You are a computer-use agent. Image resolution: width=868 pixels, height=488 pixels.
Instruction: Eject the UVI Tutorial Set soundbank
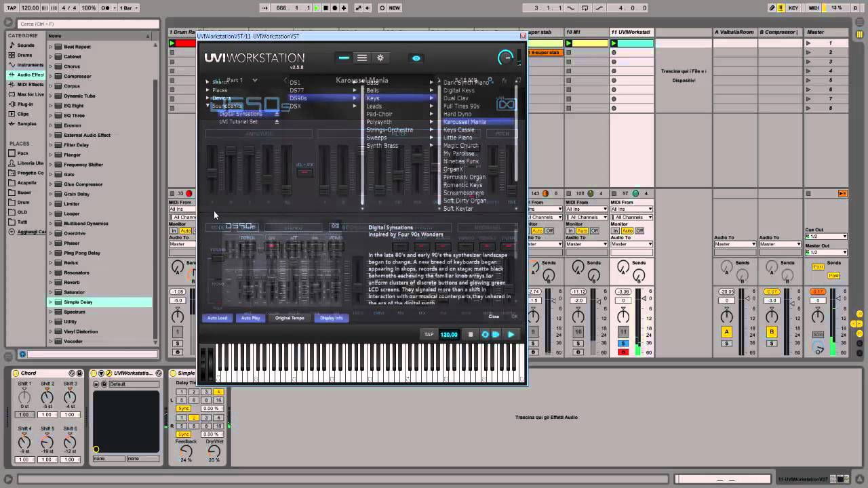tap(277, 122)
